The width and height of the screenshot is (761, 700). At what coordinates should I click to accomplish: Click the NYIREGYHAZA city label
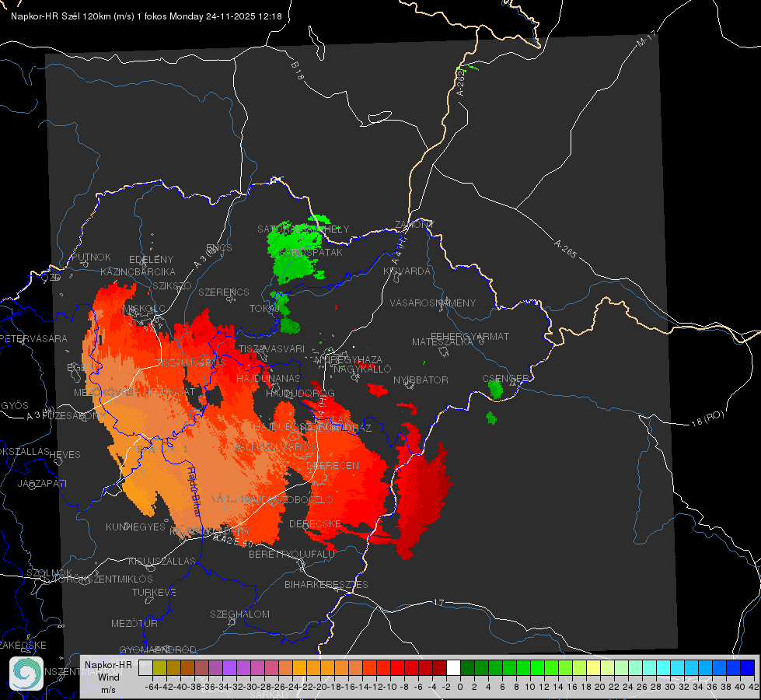[348, 359]
